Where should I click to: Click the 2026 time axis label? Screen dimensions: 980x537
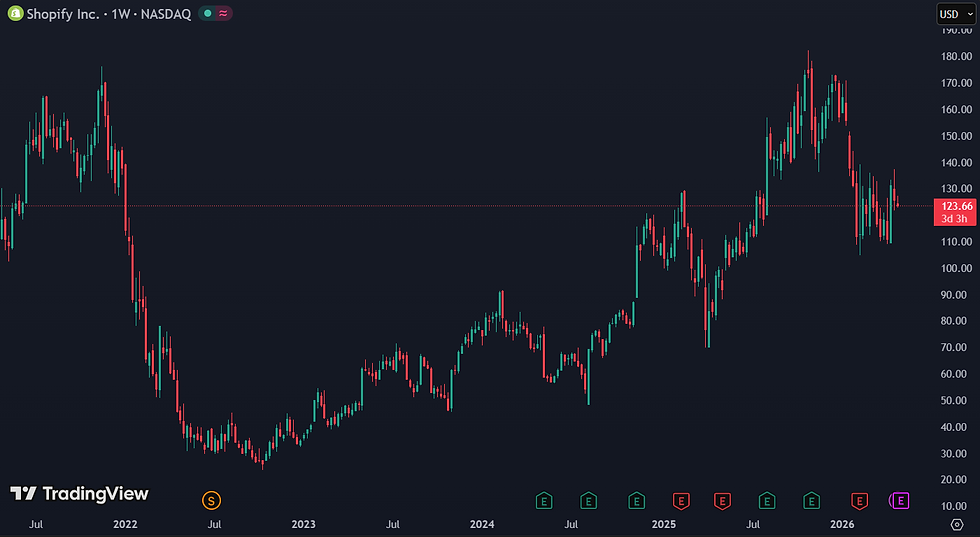(x=842, y=524)
